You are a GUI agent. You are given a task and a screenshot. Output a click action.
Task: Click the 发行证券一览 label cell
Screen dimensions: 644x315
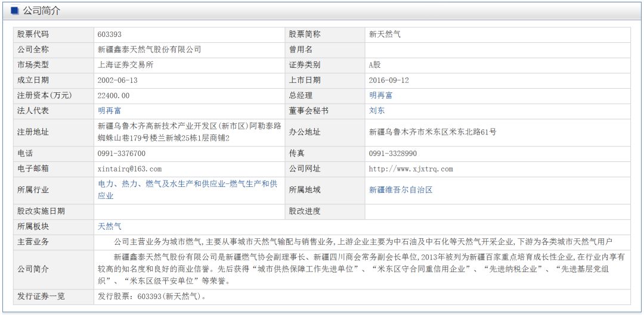point(54,297)
